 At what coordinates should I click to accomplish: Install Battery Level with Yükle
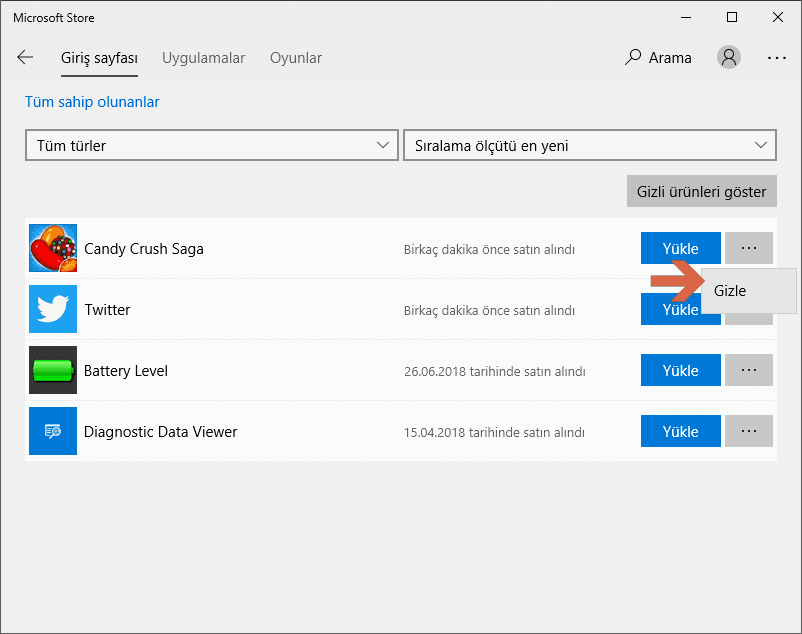(x=681, y=370)
